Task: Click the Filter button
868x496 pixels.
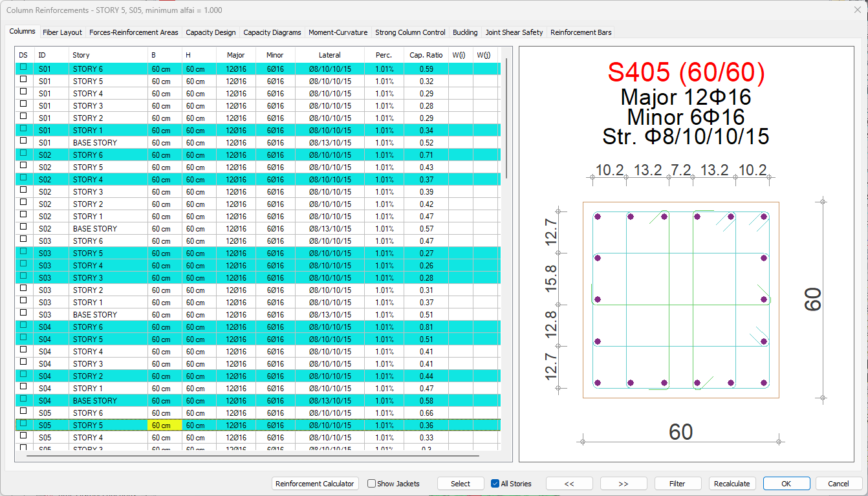Action: (x=677, y=484)
